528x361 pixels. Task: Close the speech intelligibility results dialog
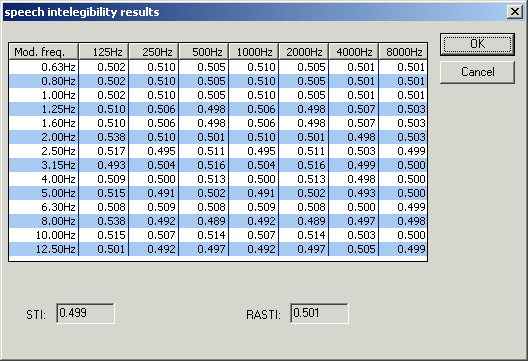coord(515,12)
